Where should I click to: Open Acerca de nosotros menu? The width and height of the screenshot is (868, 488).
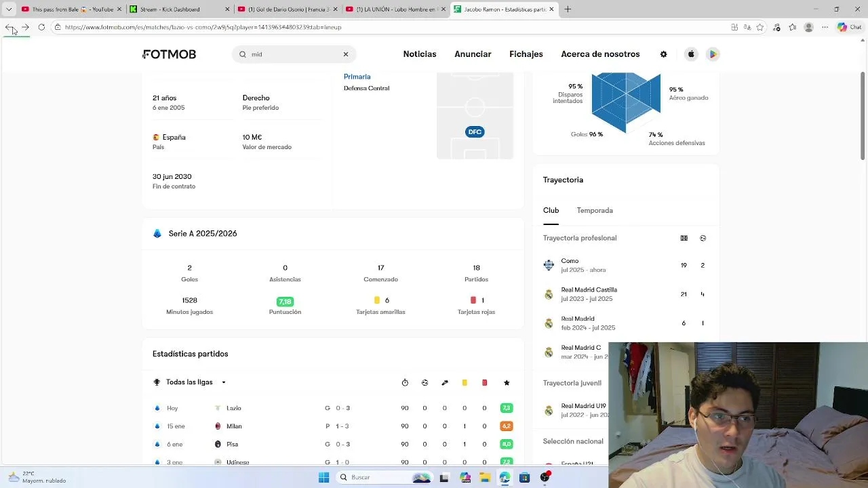[600, 54]
